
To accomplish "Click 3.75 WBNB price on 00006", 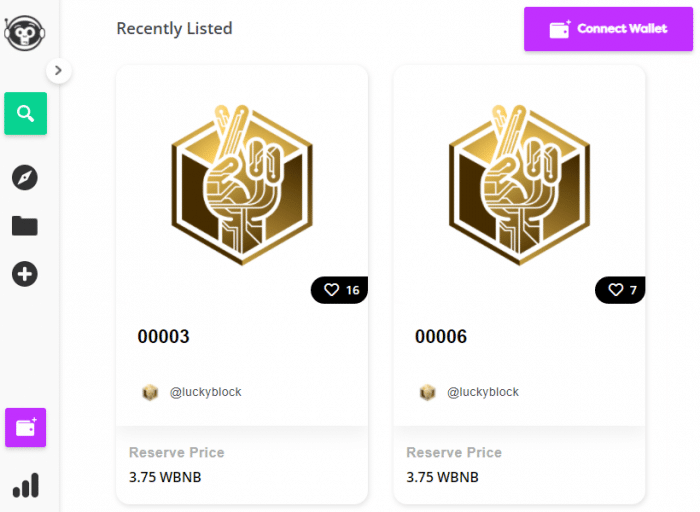I will click(x=442, y=477).
